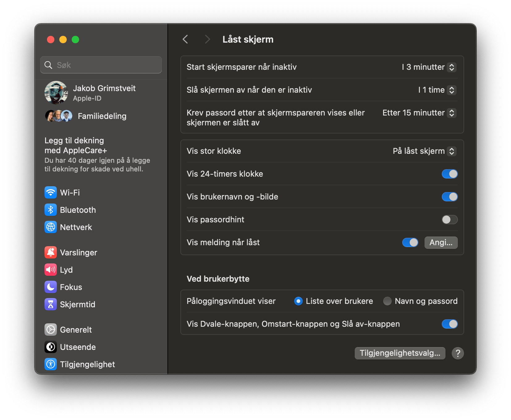Select the Lyd settings icon
The image size is (511, 420).
51,270
